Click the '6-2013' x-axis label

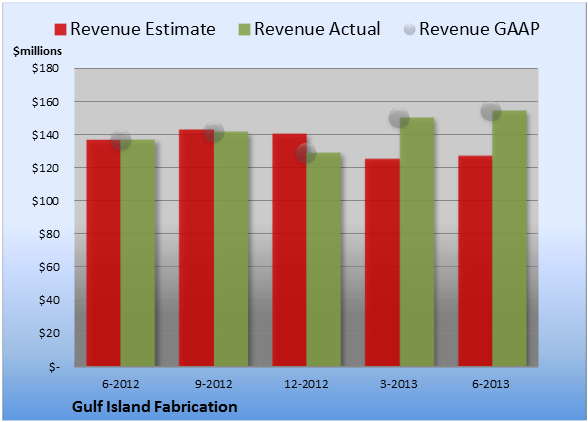coord(491,384)
